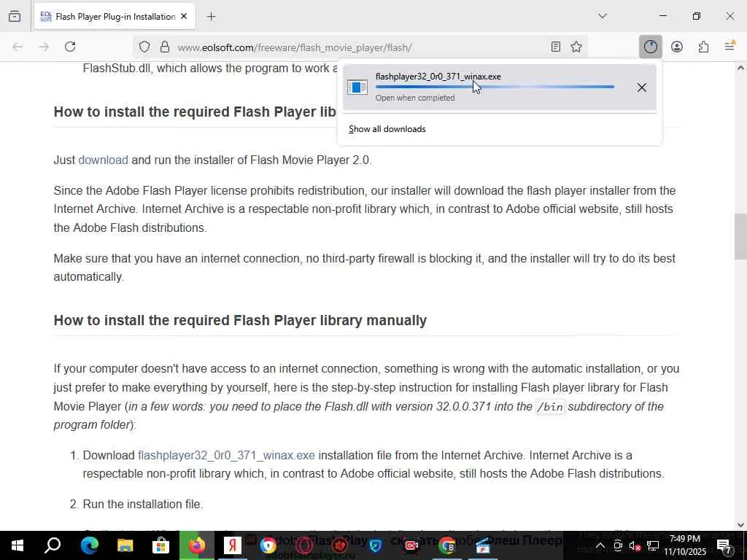Open the Windows notification center
The image size is (747, 560).
coord(724,545)
